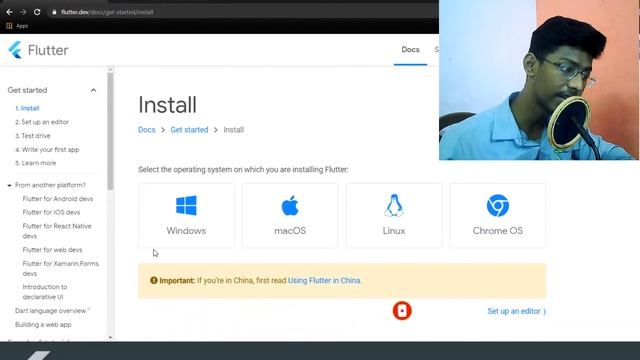
Task: Click the Apple macOS logo icon
Action: [290, 205]
